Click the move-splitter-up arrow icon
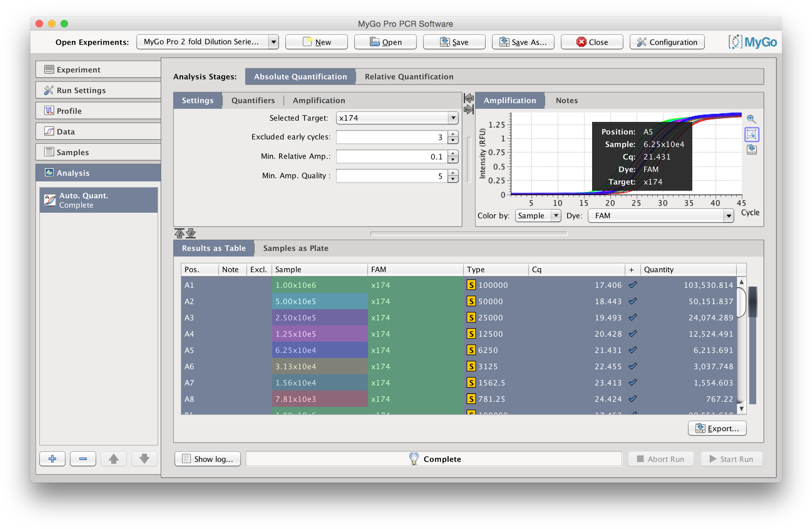812x529 pixels. (x=179, y=233)
